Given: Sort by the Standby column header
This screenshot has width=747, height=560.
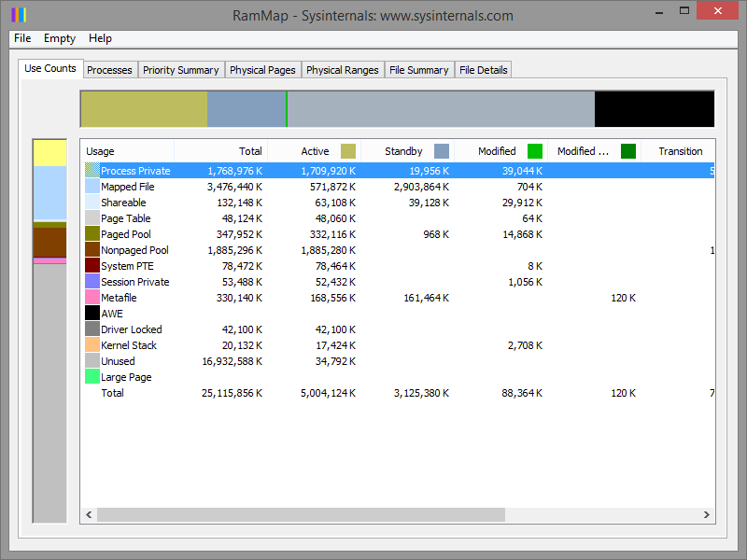Looking at the screenshot, I should [403, 151].
